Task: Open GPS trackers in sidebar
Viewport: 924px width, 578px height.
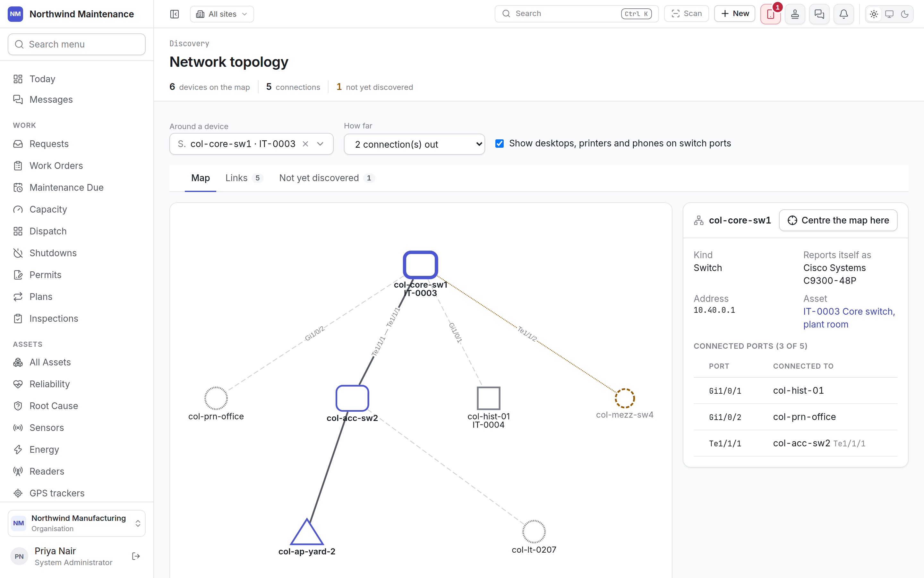Action: 76,493
